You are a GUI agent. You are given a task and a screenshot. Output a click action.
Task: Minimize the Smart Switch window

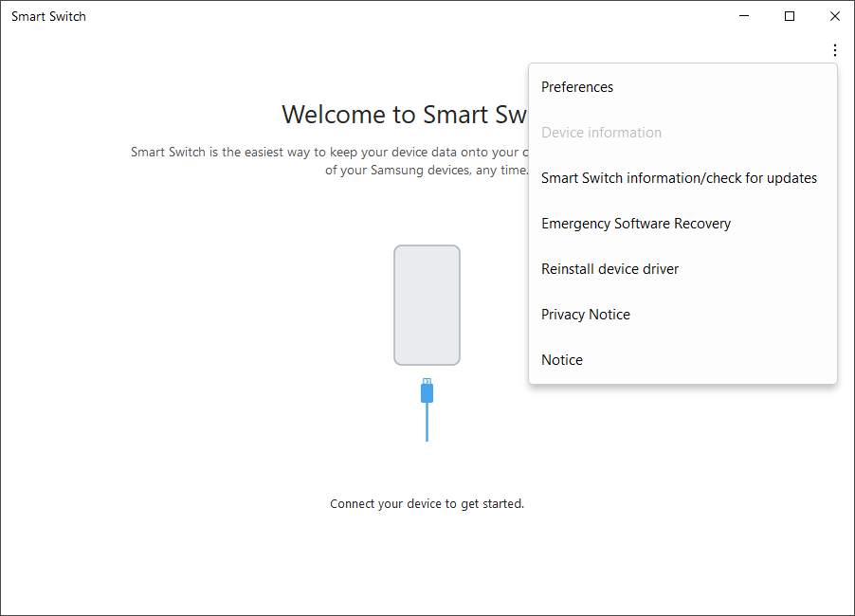point(745,16)
